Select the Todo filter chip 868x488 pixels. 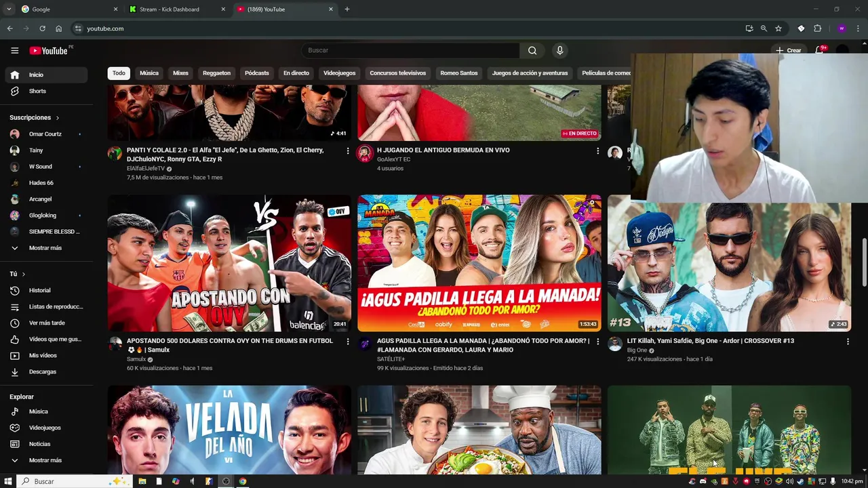tap(119, 73)
